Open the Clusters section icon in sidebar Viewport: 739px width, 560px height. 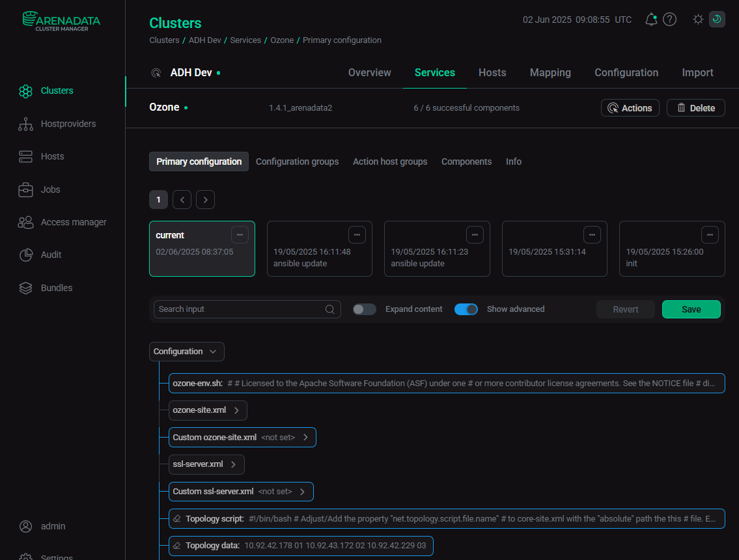click(25, 91)
